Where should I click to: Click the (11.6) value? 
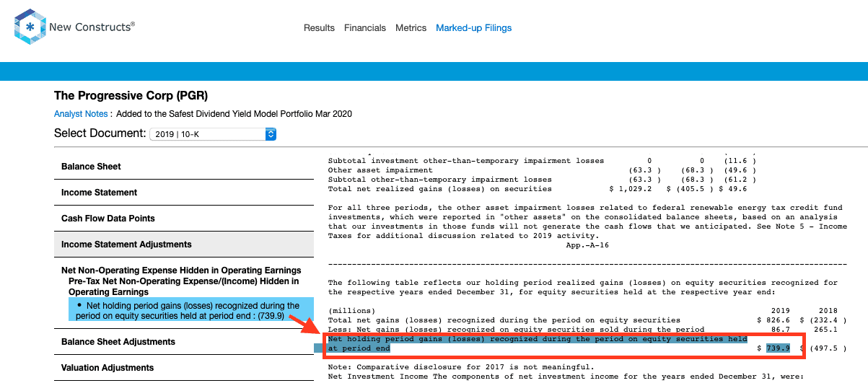click(x=740, y=161)
